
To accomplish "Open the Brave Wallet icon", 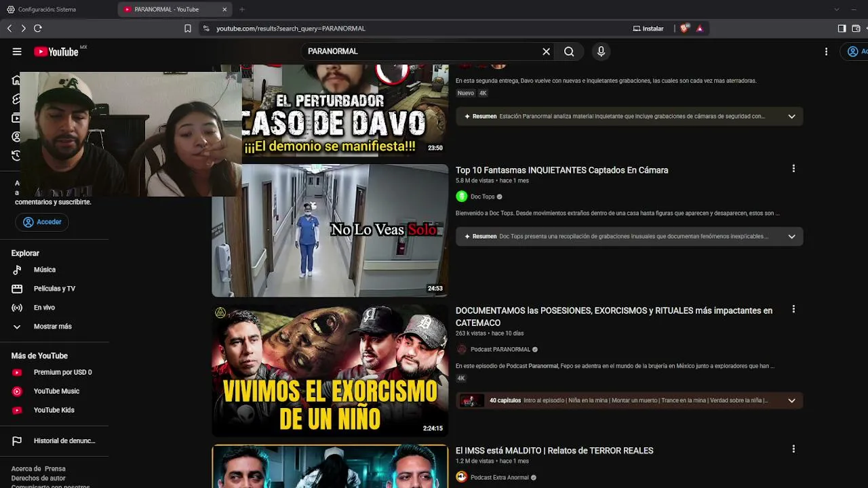I will [856, 28].
